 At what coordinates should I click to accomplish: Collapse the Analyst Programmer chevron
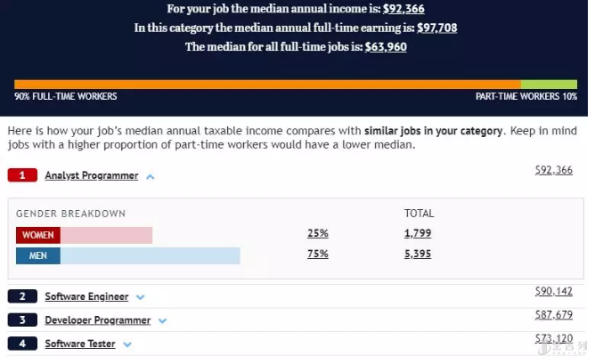click(151, 177)
